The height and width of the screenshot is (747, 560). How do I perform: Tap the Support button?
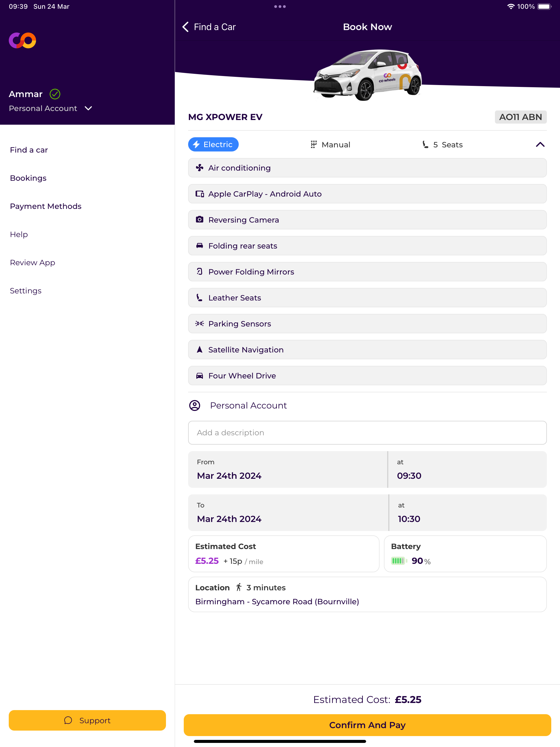87,720
